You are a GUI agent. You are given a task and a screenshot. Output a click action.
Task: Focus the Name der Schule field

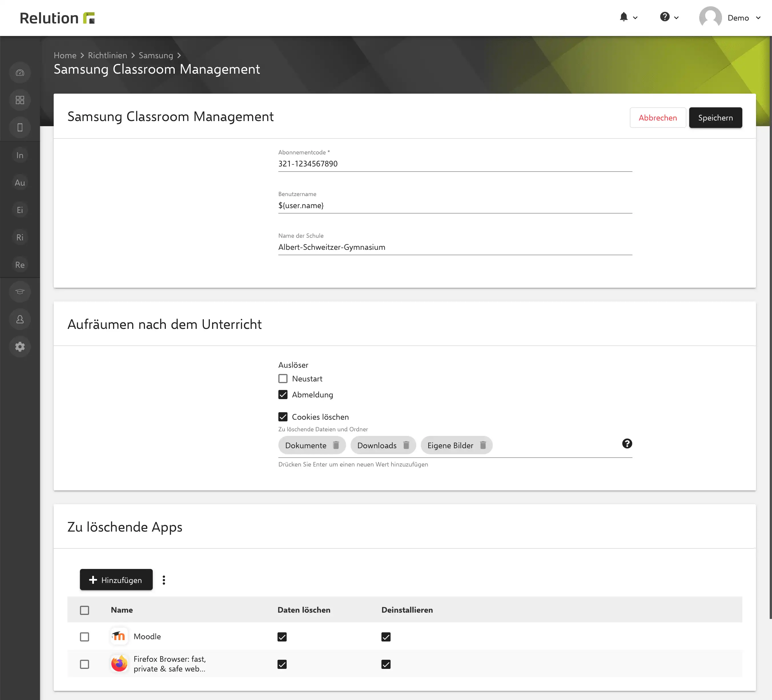click(455, 248)
